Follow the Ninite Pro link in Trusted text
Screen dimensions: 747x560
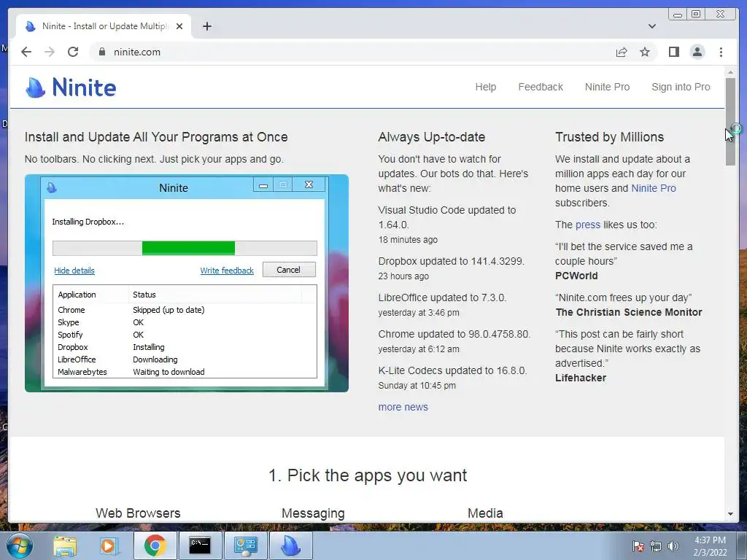coord(653,188)
